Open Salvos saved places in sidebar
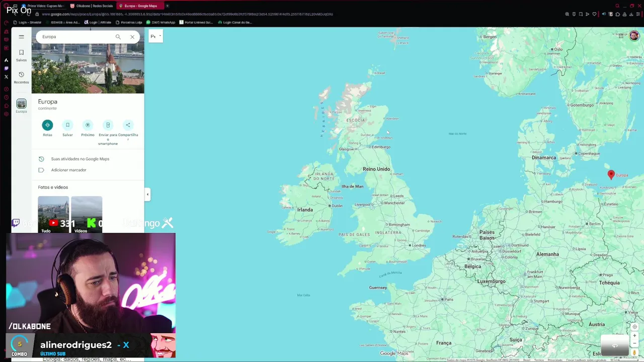644x362 pixels. point(21,55)
